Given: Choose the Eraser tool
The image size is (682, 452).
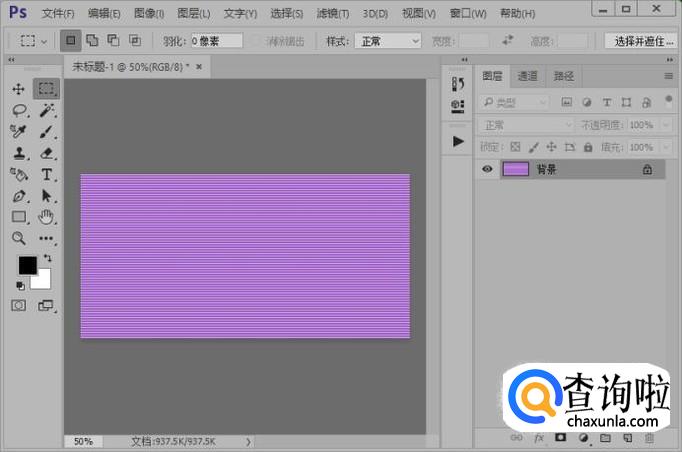Looking at the screenshot, I should pos(46,153).
